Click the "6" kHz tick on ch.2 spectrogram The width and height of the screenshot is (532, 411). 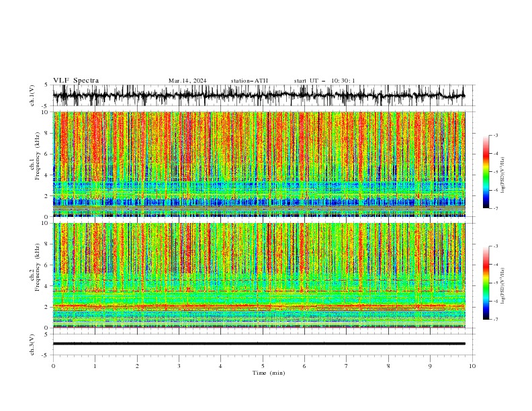click(47, 265)
